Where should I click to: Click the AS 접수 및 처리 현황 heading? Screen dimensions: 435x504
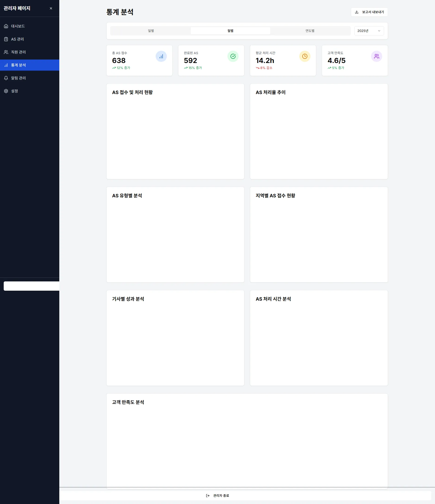pyautogui.click(x=132, y=92)
